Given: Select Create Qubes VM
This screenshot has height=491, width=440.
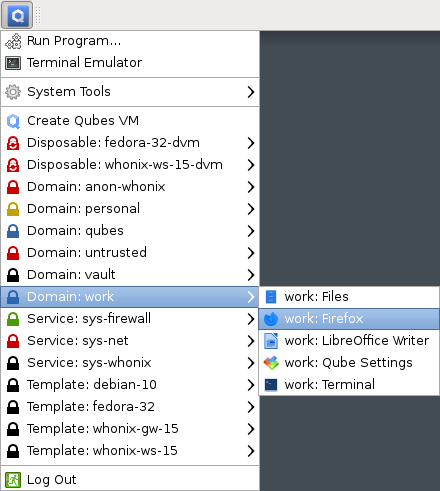Looking at the screenshot, I should (x=130, y=121).
